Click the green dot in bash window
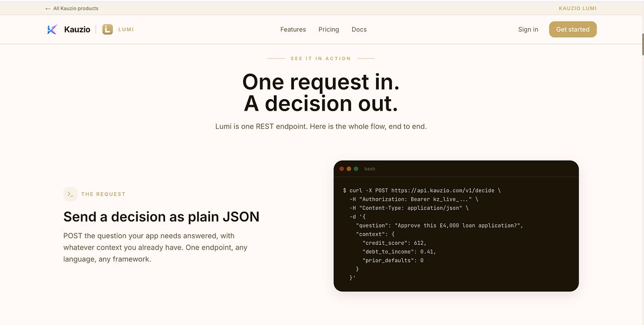Screen dimensions: 644x325 [356, 169]
